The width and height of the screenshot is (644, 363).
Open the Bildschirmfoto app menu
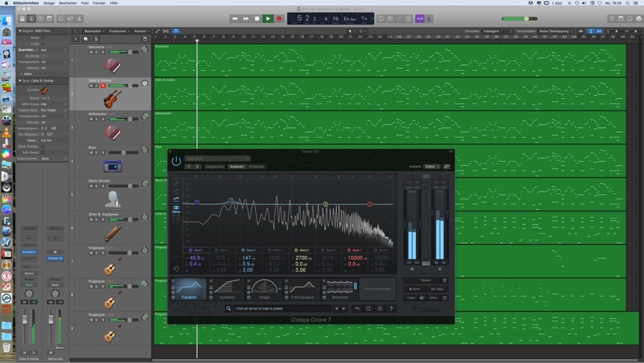(26, 3)
